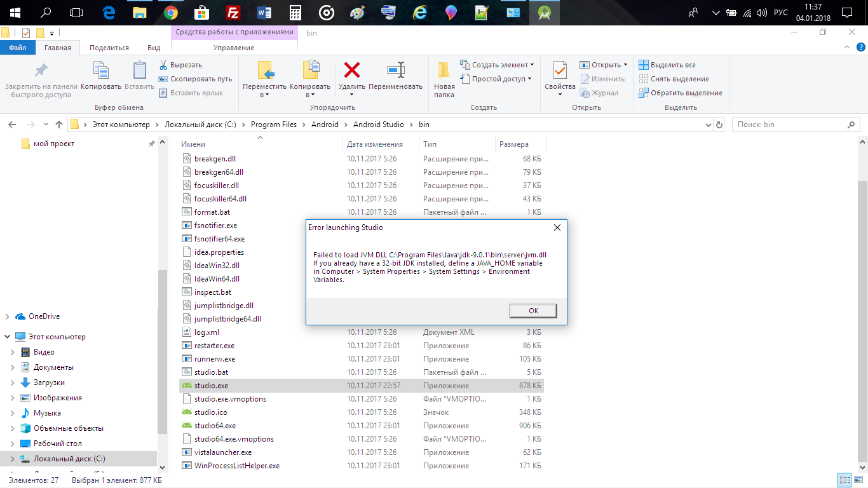Select the WinProcessListHelper.exe file
The image size is (868, 488).
coord(236,466)
